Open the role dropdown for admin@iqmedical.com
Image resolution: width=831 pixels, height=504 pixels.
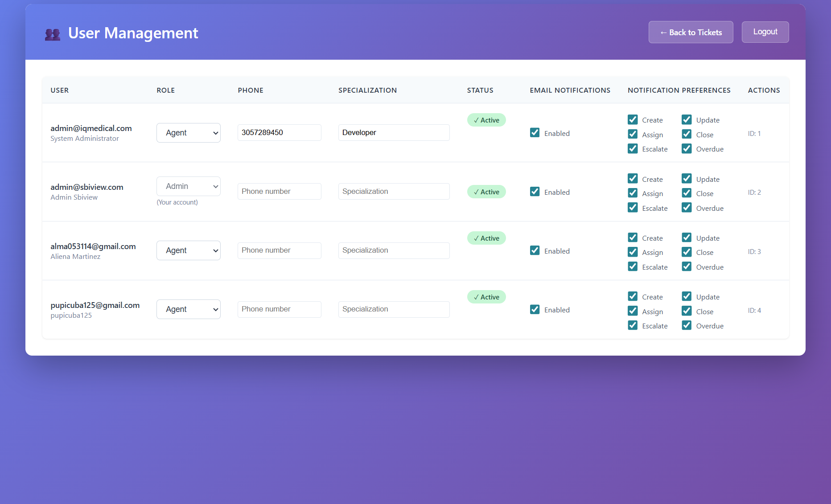tap(188, 132)
